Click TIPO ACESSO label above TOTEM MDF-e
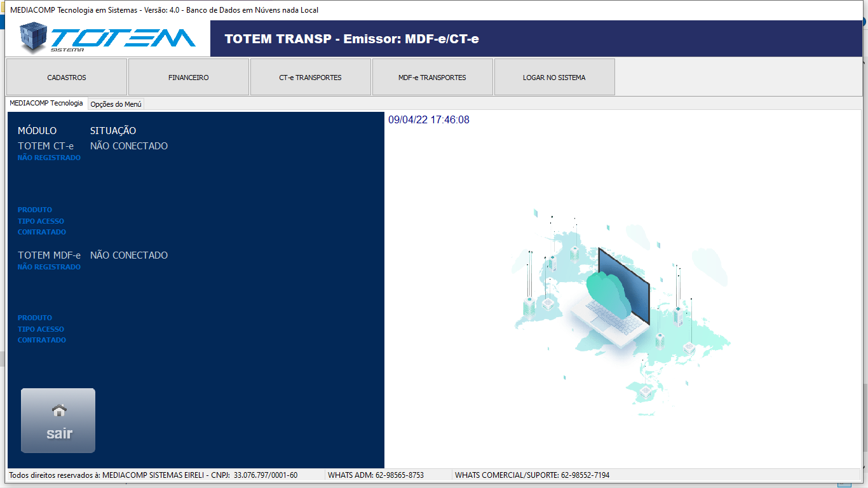This screenshot has width=868, height=488. point(41,221)
